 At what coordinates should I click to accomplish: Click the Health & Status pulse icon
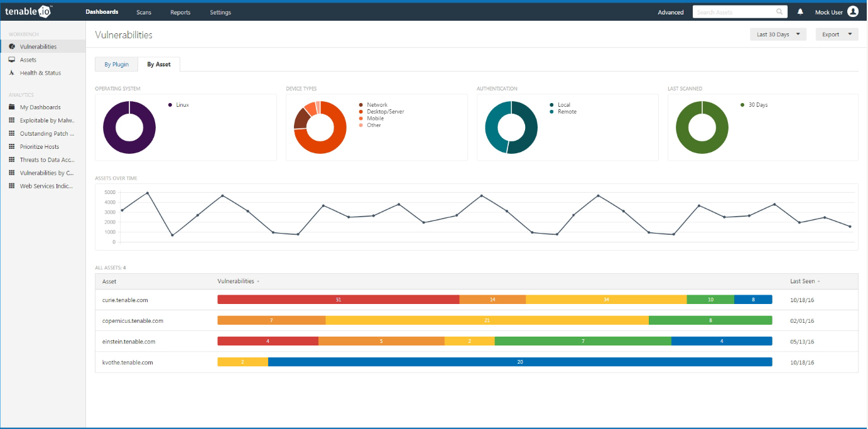point(12,73)
